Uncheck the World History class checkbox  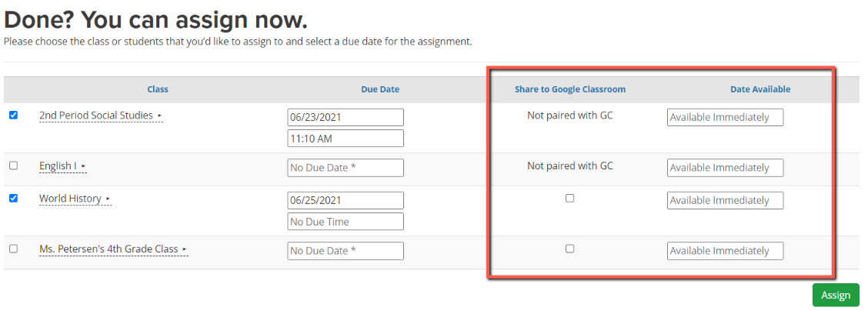(14, 198)
